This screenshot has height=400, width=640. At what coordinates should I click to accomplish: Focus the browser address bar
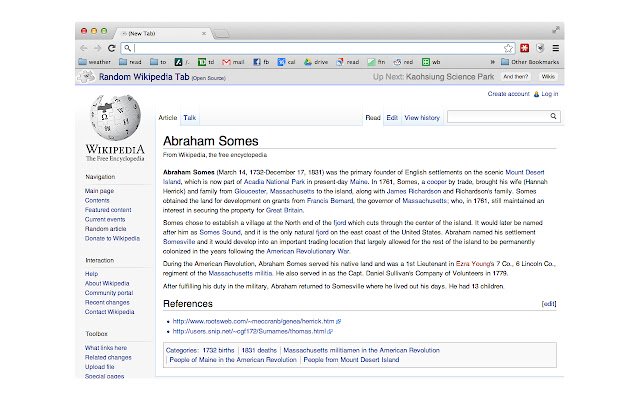[x=317, y=48]
